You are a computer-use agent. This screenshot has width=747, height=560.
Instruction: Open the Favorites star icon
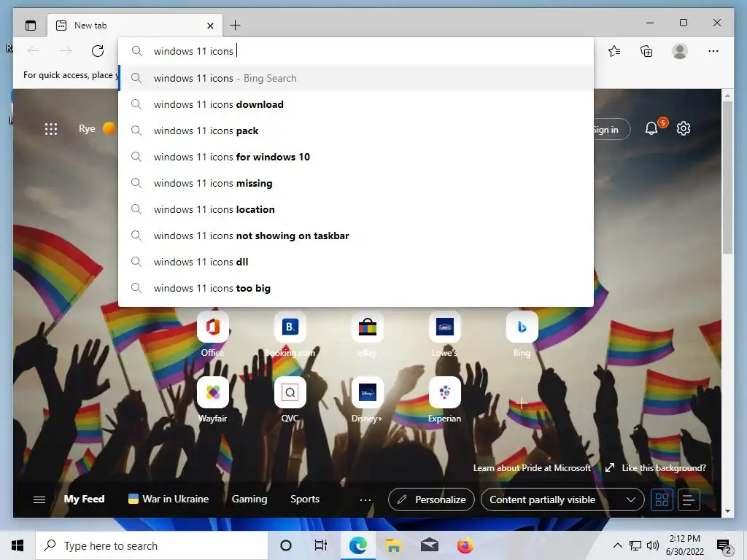(x=614, y=51)
